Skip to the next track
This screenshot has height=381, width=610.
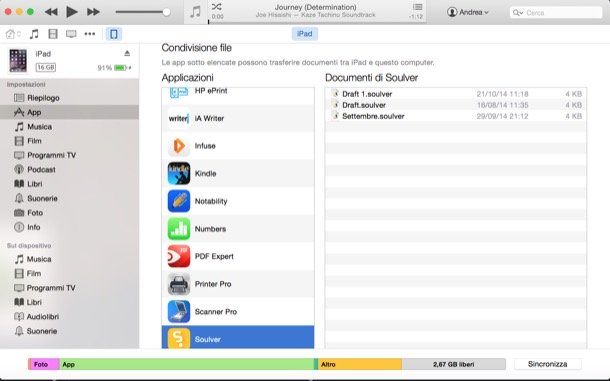point(93,12)
